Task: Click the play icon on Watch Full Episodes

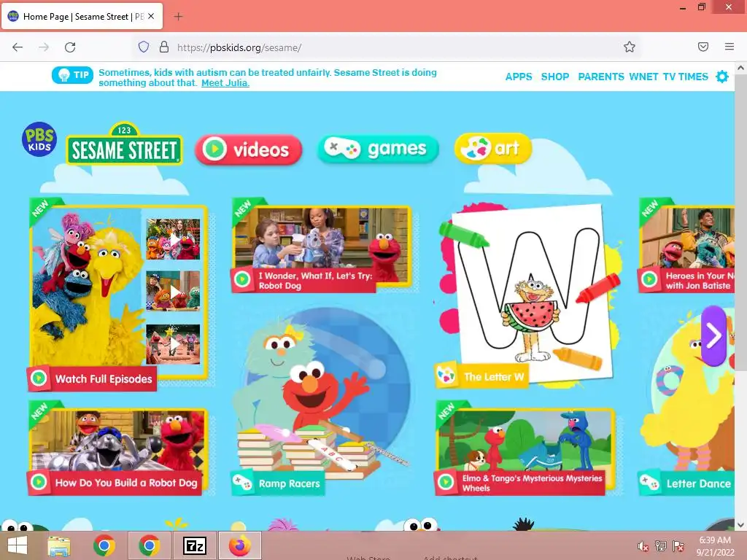Action: (39, 378)
